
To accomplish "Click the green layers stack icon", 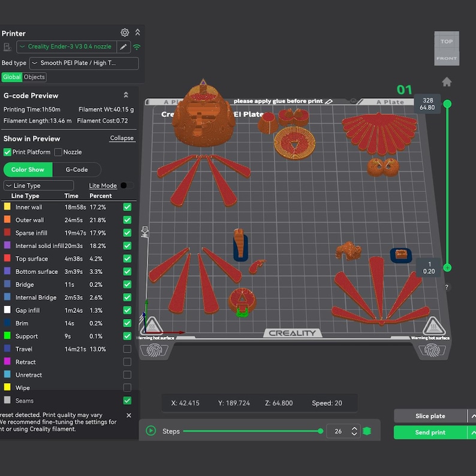I will coord(367,431).
